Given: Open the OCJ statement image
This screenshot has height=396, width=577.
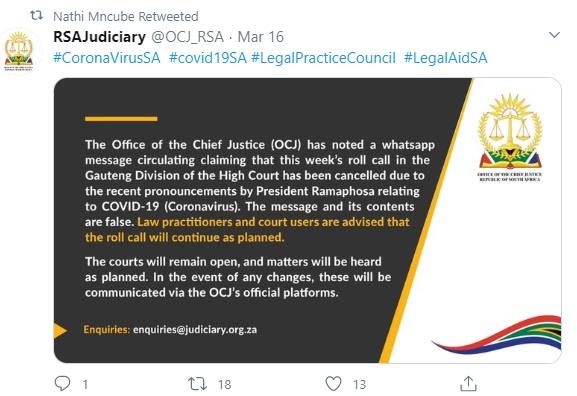Looking at the screenshot, I should [x=308, y=220].
